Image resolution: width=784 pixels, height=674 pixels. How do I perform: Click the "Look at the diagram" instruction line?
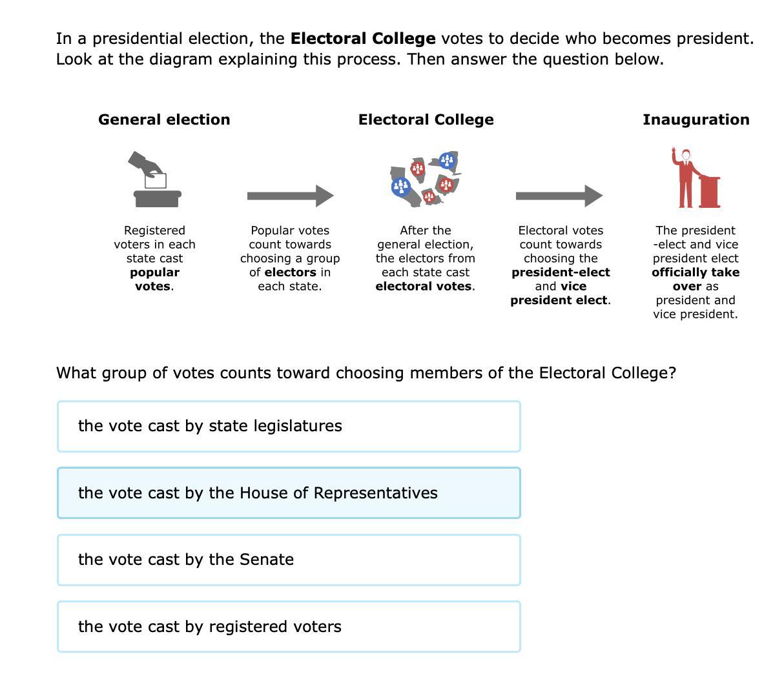(359, 59)
